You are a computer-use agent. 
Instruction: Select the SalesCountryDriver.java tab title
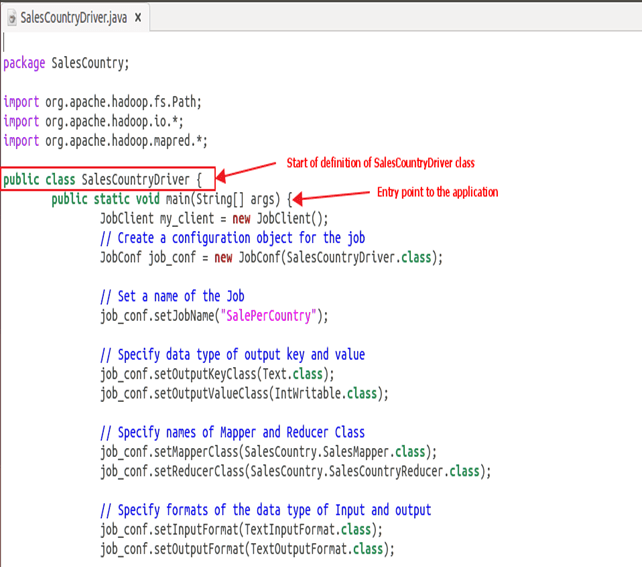(73, 19)
